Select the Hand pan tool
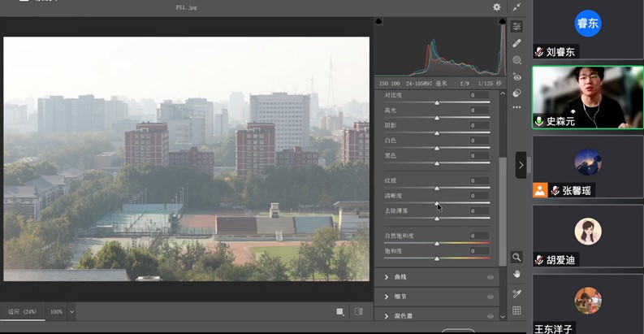The height and width of the screenshot is (334, 644). point(516,275)
